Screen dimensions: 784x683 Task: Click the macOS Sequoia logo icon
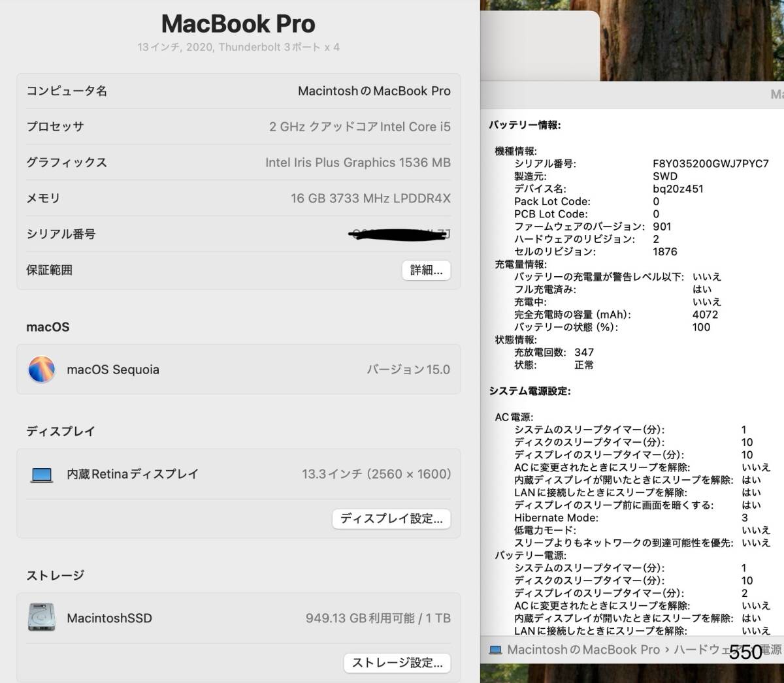tap(41, 370)
